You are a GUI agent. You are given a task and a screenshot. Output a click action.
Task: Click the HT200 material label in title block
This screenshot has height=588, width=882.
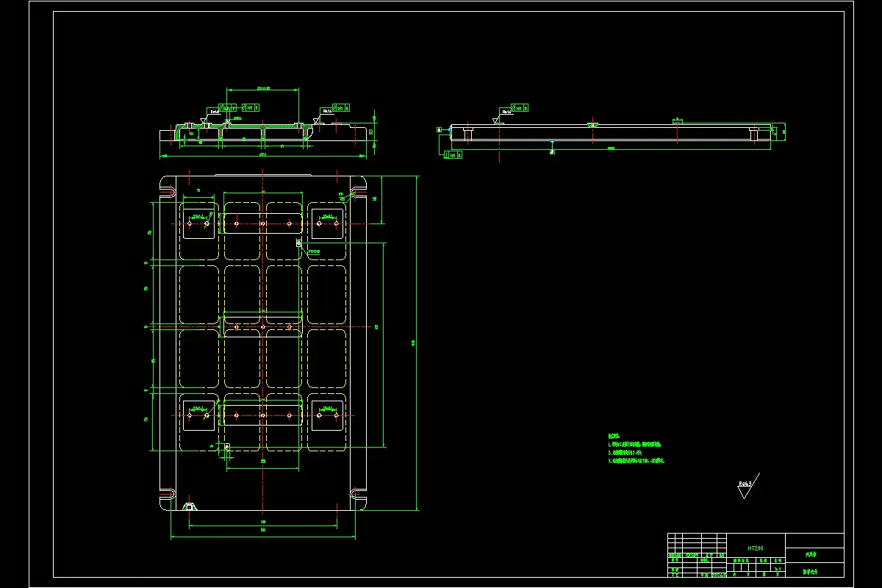[x=756, y=548]
